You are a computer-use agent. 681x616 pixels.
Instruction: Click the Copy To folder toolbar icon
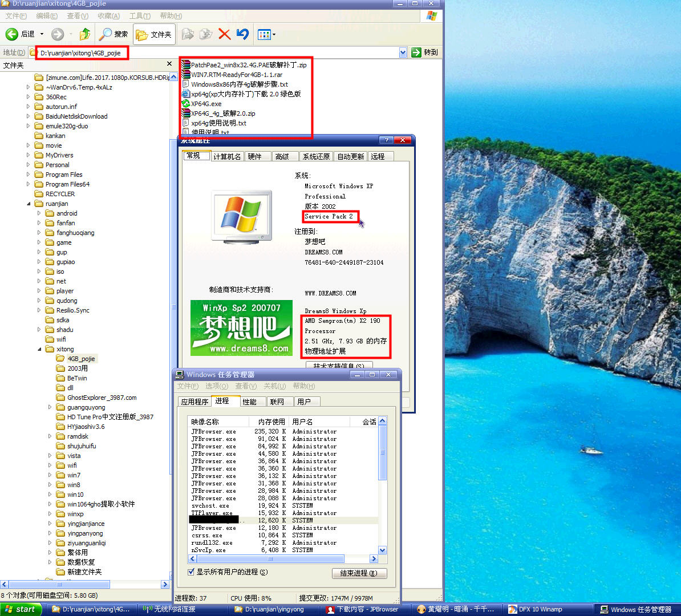point(206,34)
